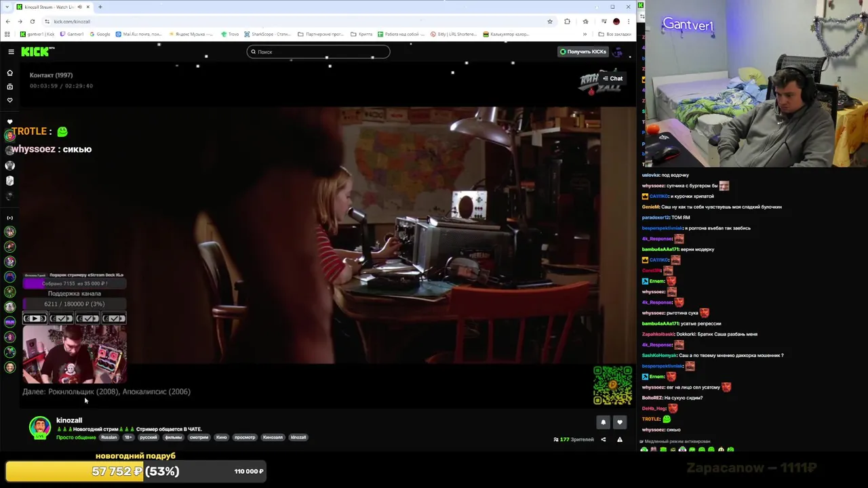The image size is (868, 488).
Task: Open Chrome apps grid icon
Action: (7, 34)
